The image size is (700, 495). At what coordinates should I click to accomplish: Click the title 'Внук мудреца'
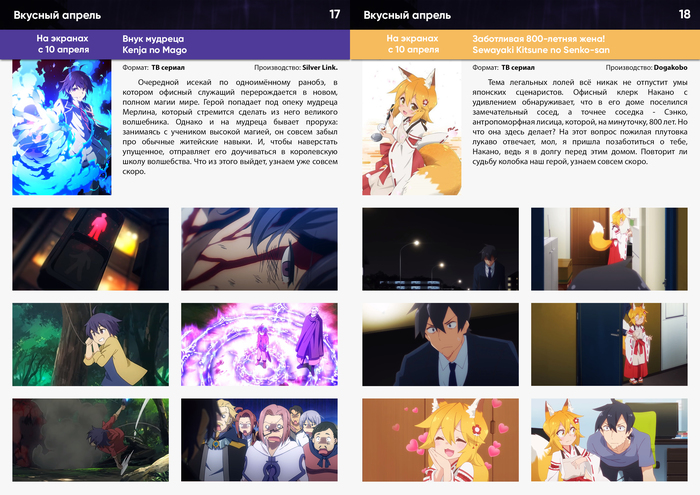[x=153, y=39]
